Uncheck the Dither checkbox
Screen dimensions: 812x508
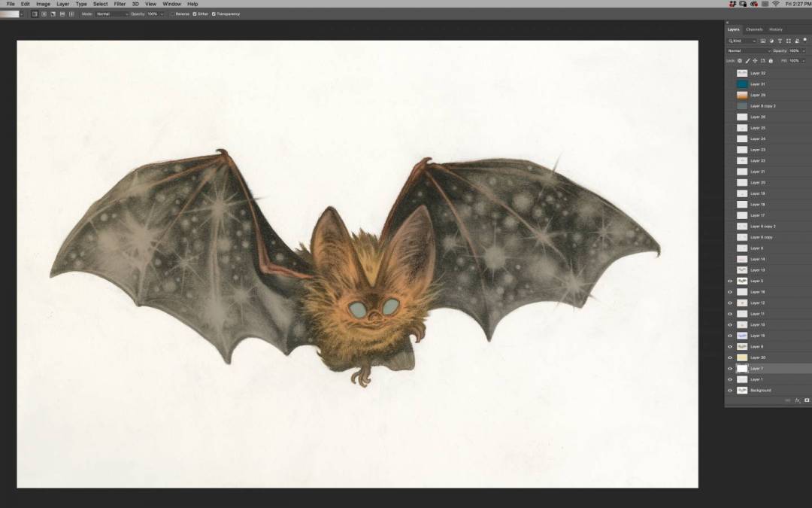point(195,14)
